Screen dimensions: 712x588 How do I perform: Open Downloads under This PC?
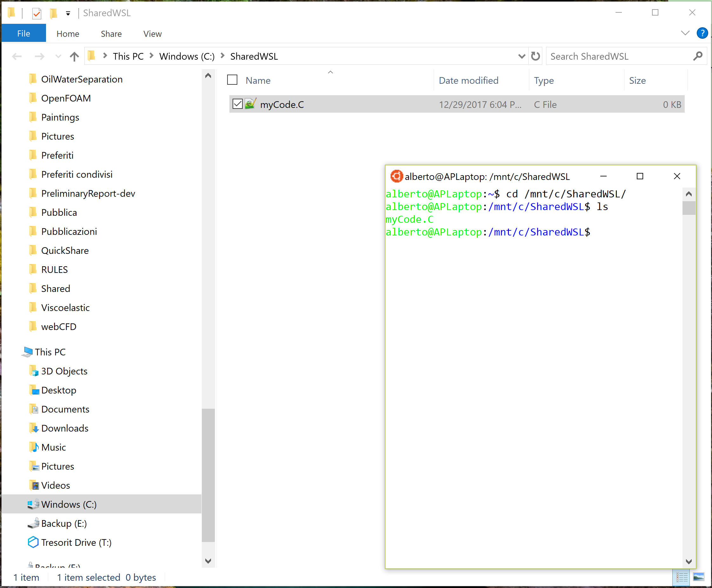coord(65,428)
